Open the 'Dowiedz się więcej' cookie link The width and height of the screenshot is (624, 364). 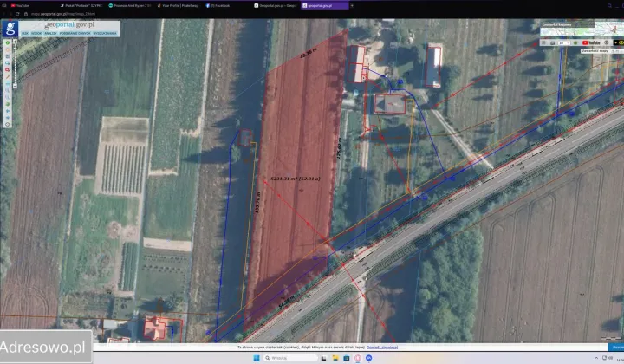coord(377,346)
